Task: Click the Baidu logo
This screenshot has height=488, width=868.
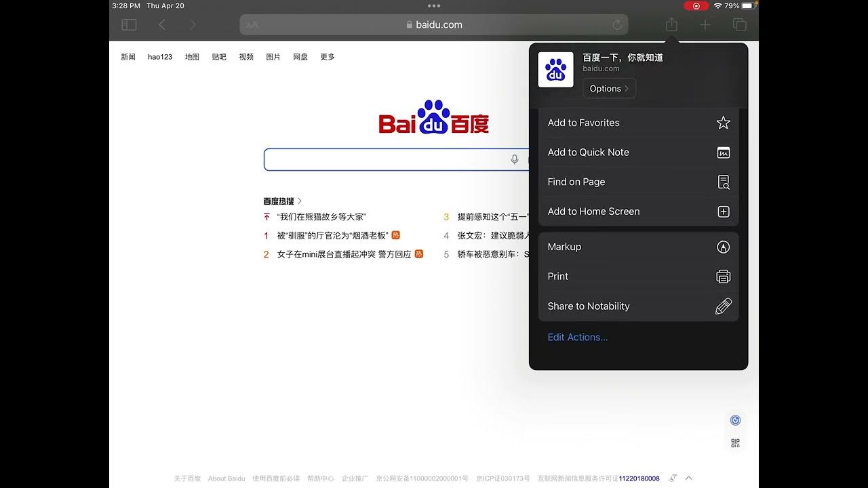Action: coord(434,117)
